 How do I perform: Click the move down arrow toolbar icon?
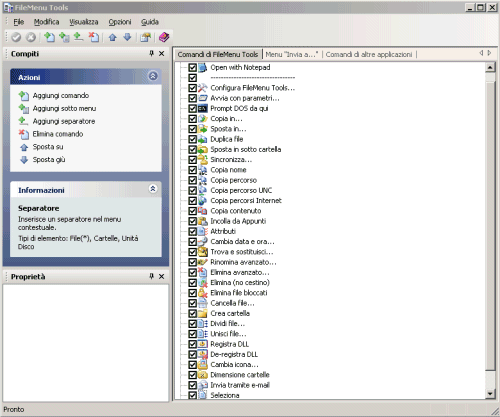(x=127, y=37)
